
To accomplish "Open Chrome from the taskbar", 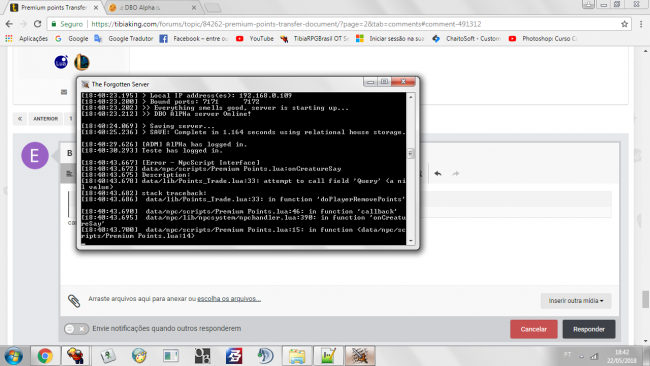I will click(45, 356).
